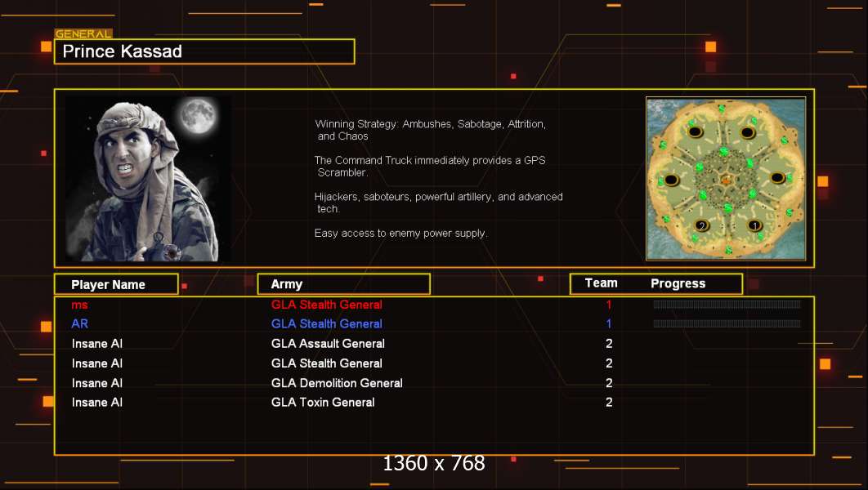Click the Hijackers, saboteurs description text
Image resolution: width=868 pixels, height=490 pixels.
(438, 203)
